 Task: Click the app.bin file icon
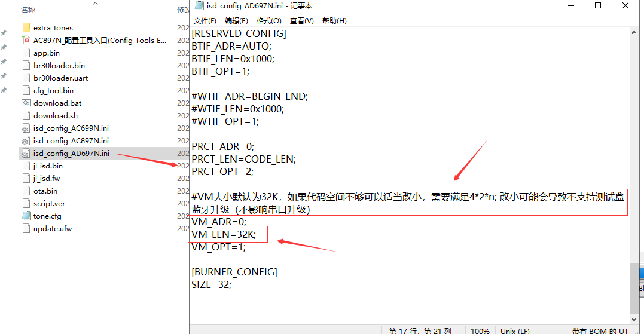coord(26,53)
